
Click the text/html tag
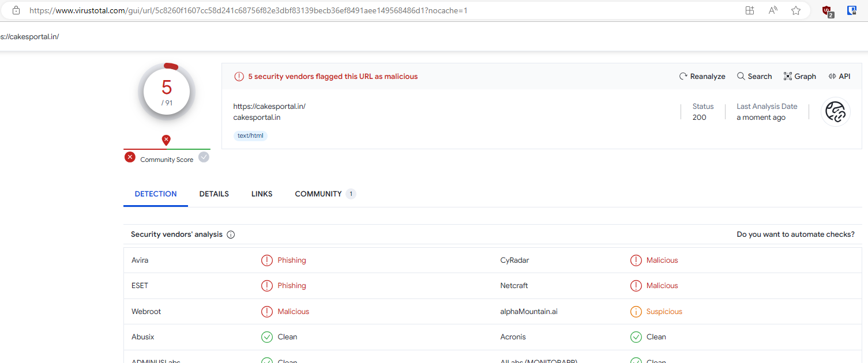250,136
